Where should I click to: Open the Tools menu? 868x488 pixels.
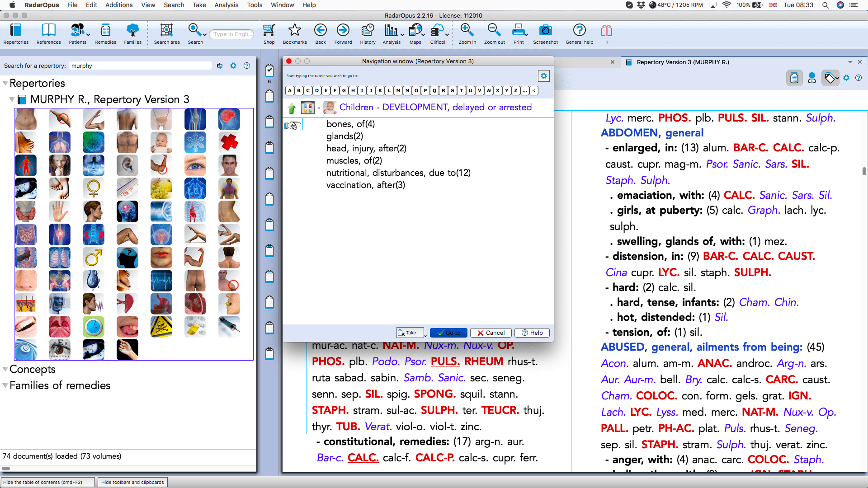tap(255, 5)
